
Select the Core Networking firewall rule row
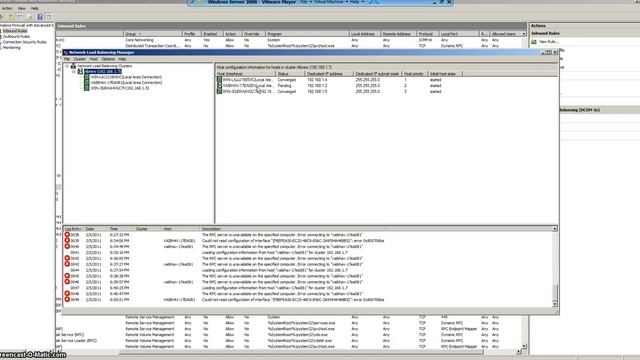[x=291, y=40]
